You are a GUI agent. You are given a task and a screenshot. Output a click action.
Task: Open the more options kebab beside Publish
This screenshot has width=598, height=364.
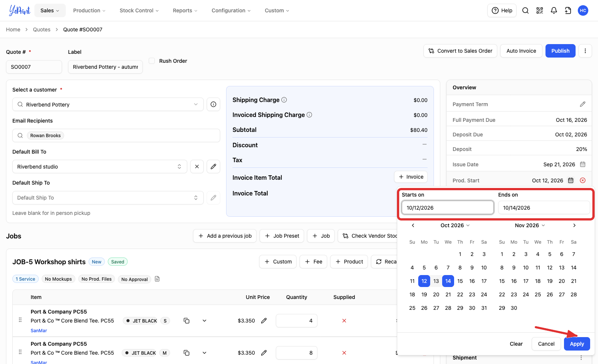point(585,51)
